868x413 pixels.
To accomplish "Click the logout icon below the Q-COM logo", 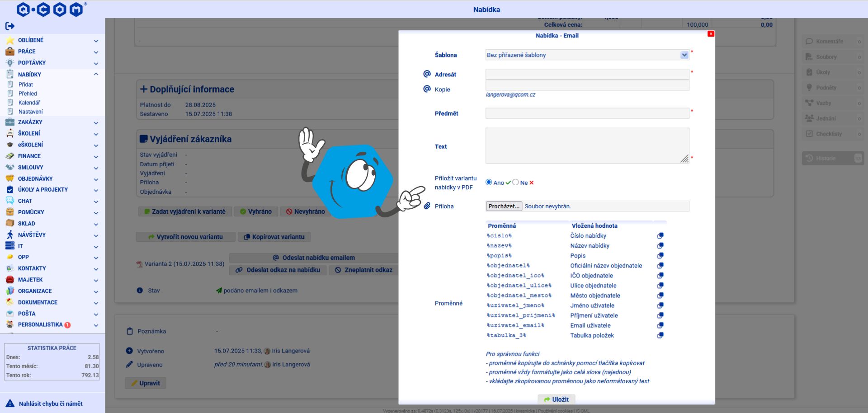I will click(10, 26).
